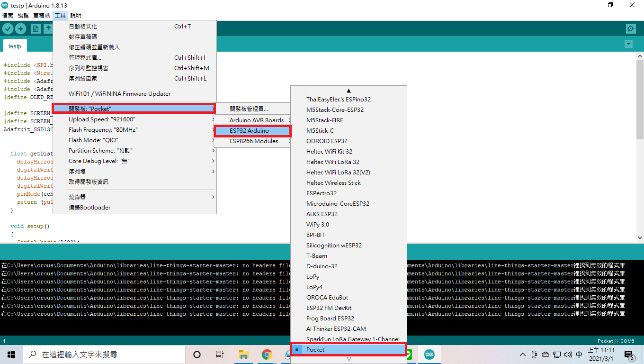The image size is (644, 364).
Task: Select D-duino-32 board
Action: pyautogui.click(x=349, y=266)
